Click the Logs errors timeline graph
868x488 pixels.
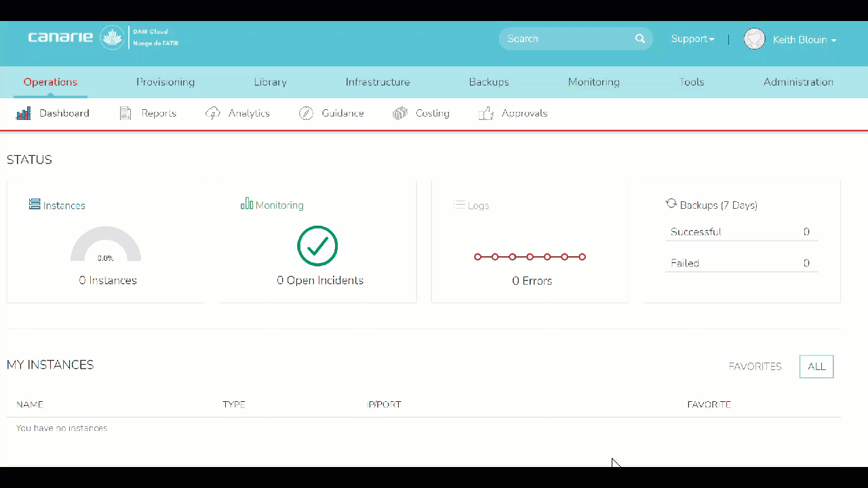click(x=530, y=257)
